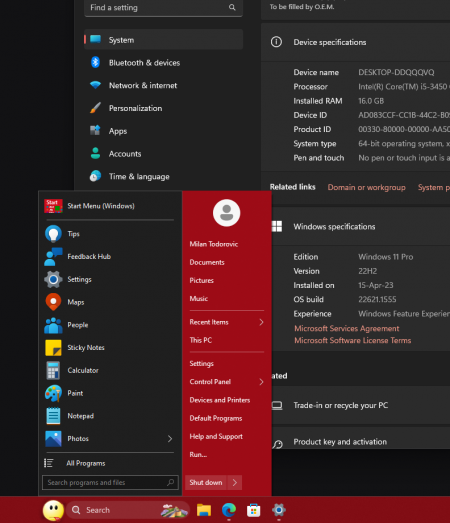Open Notepad app icon

tap(53, 416)
